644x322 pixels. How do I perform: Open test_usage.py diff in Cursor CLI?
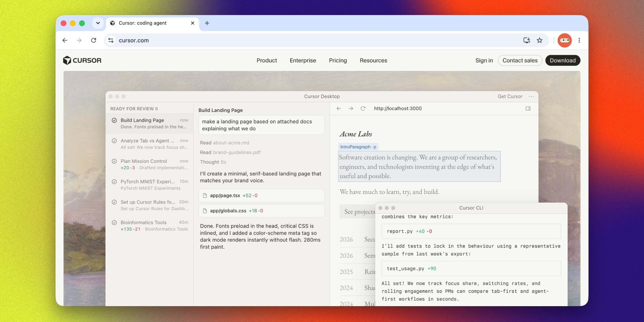click(471, 268)
